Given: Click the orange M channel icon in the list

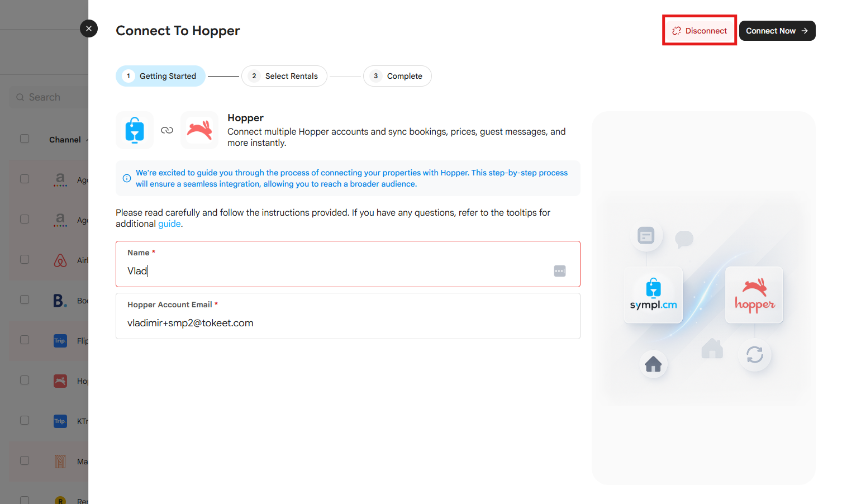Looking at the screenshot, I should (60, 462).
